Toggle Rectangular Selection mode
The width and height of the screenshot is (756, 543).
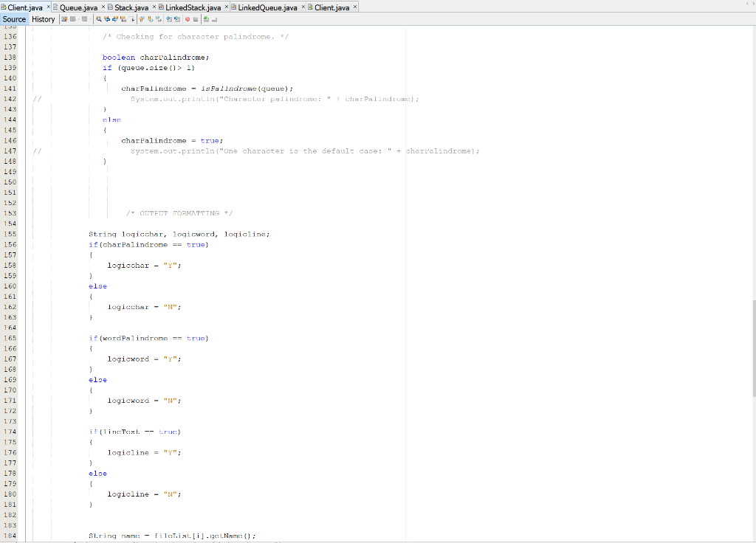pos(131,19)
